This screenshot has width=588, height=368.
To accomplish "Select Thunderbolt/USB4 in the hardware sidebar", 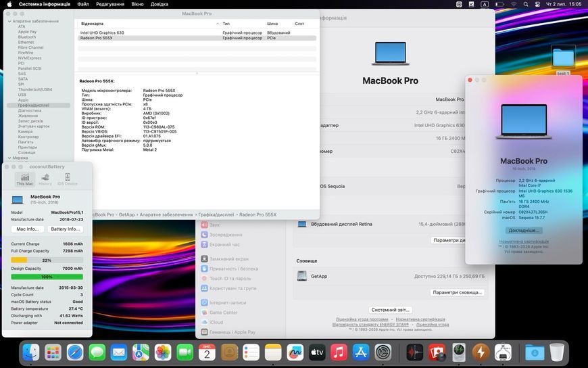I will 35,90.
